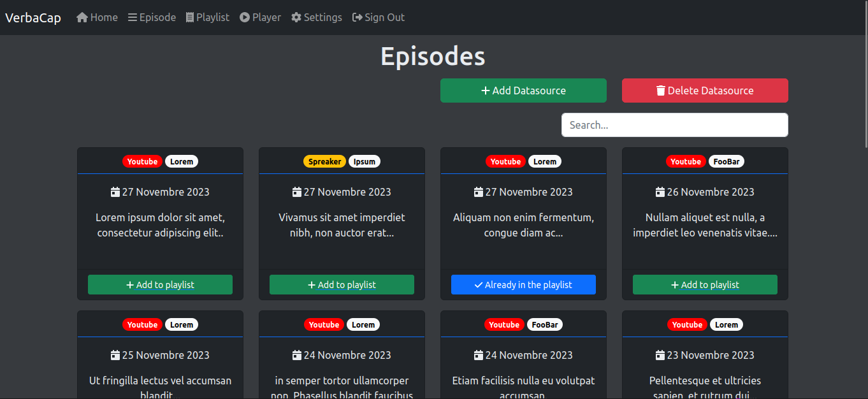This screenshot has height=399, width=868.
Task: Click the Playlist receipt icon in navbar
Action: 190,17
